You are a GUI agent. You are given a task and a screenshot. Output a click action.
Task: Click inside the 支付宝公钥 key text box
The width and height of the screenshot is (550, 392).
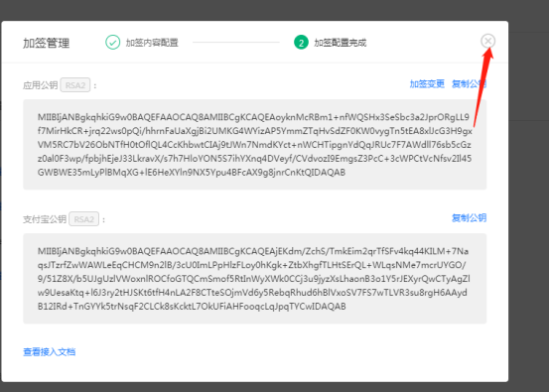pos(255,279)
